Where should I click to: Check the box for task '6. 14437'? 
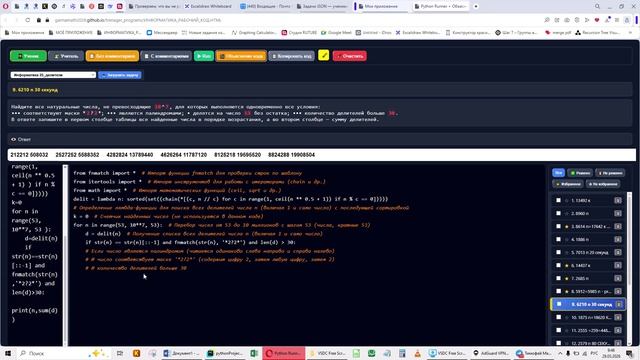558,265
